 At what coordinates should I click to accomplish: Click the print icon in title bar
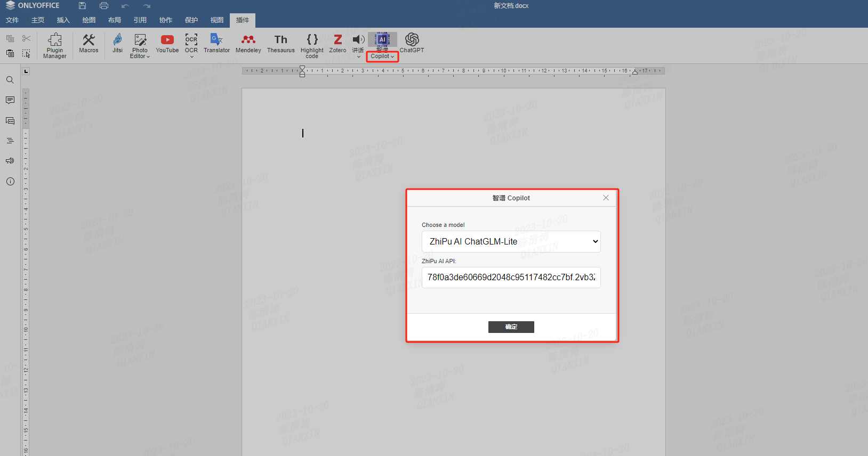(x=104, y=6)
